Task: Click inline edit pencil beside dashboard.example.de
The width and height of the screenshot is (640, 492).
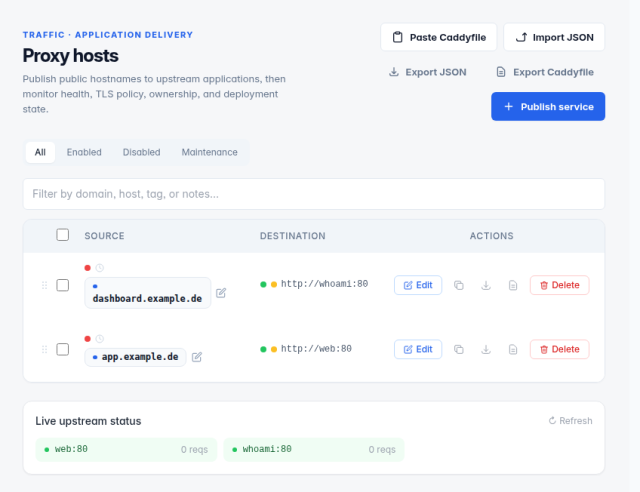Action: pyautogui.click(x=221, y=293)
